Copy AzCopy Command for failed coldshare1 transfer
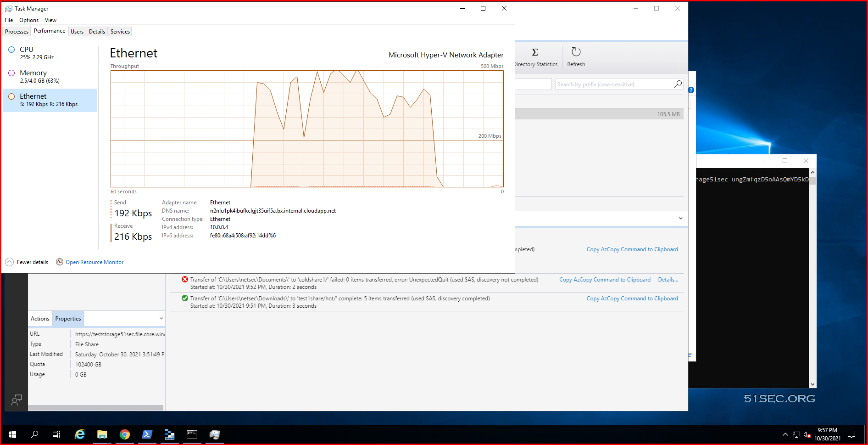868x445 pixels. click(605, 280)
